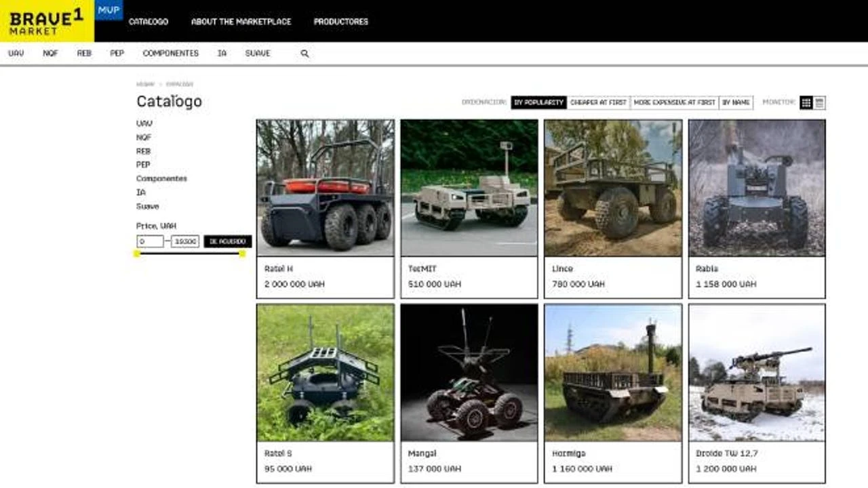Select REB in category bar
This screenshot has height=488, width=868.
coord(84,54)
